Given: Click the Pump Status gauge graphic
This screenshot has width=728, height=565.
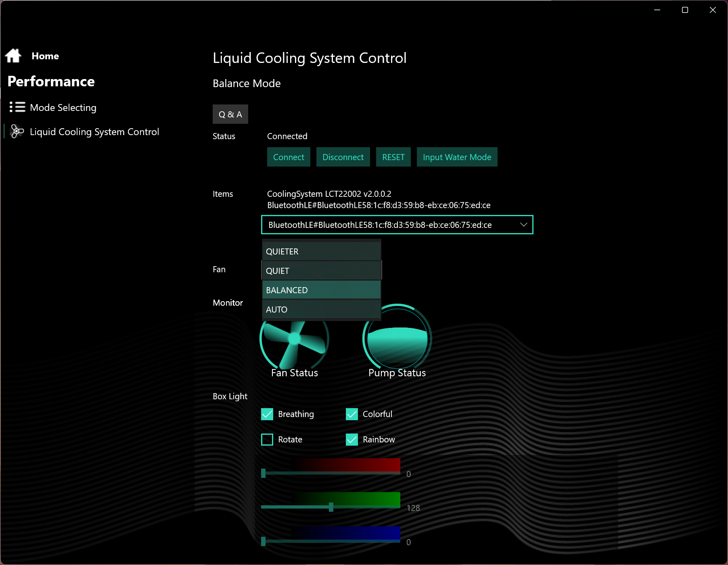Looking at the screenshot, I should click(x=397, y=339).
